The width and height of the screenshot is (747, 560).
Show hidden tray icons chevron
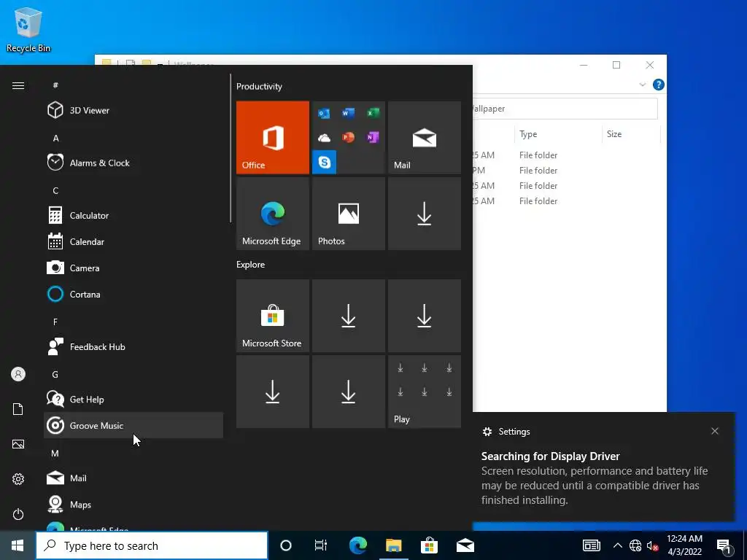[617, 545]
